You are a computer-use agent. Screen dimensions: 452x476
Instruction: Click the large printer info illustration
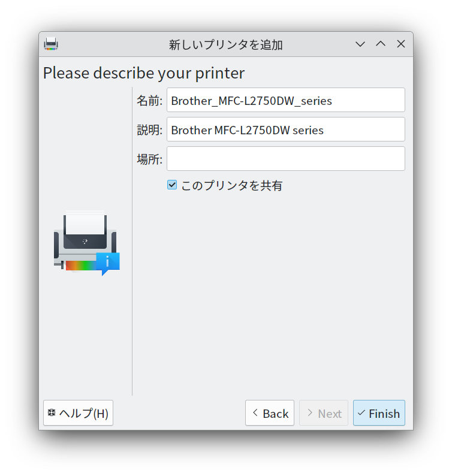click(x=87, y=243)
